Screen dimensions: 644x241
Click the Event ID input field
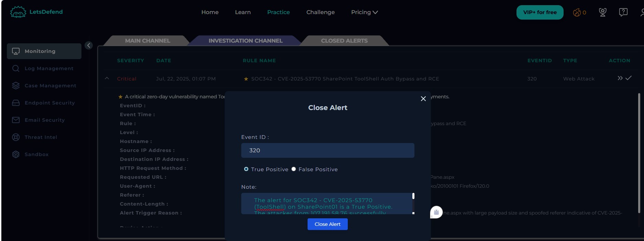328,151
